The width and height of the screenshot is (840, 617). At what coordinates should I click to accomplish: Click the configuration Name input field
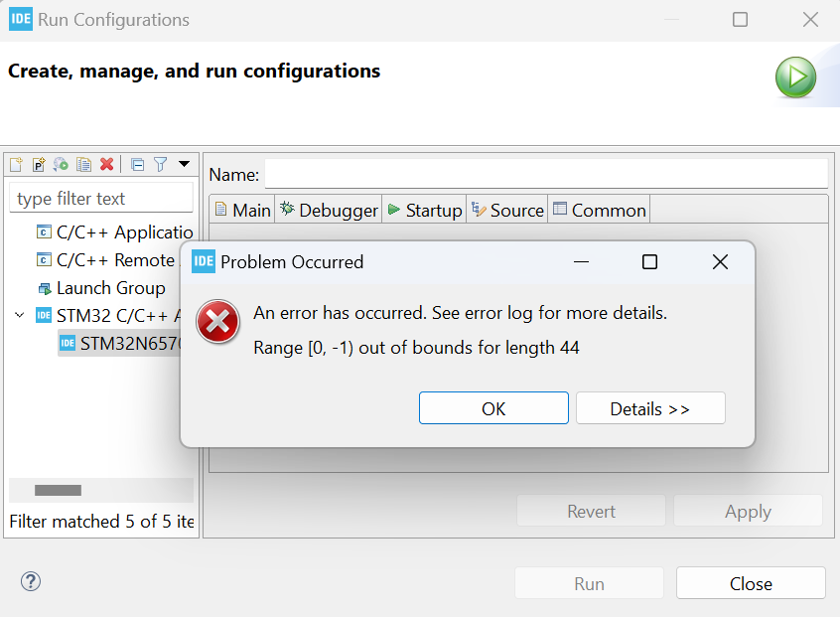(545, 174)
